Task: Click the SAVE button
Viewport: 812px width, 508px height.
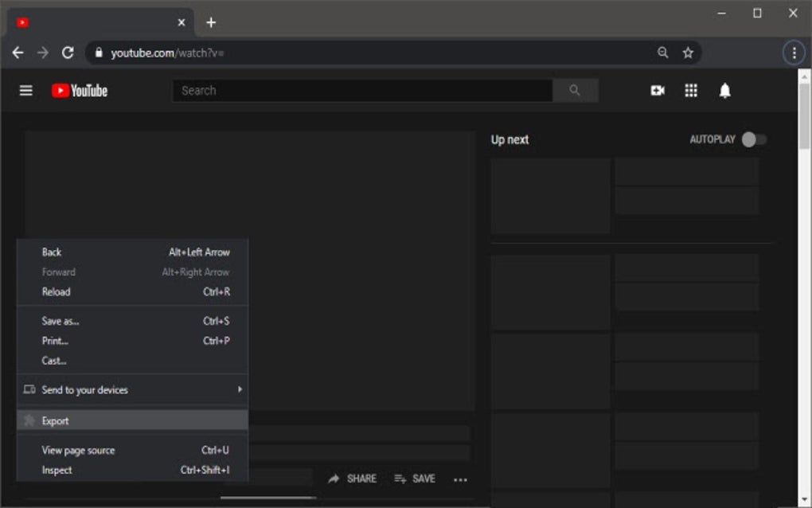Action: click(x=422, y=479)
